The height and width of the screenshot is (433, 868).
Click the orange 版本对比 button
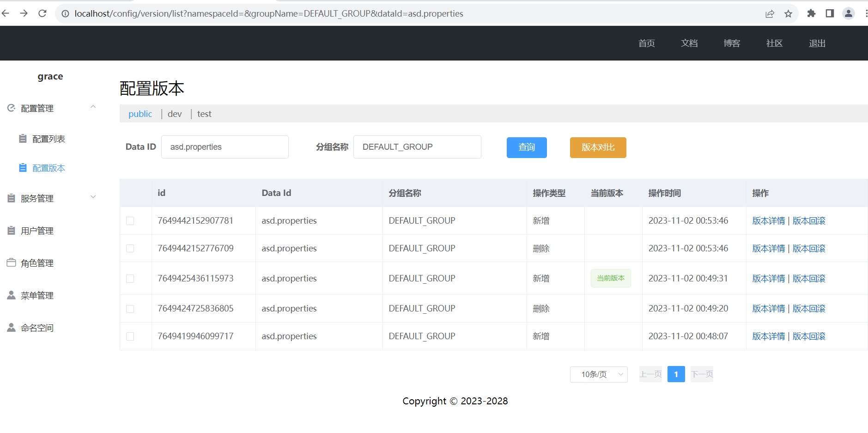pyautogui.click(x=598, y=147)
